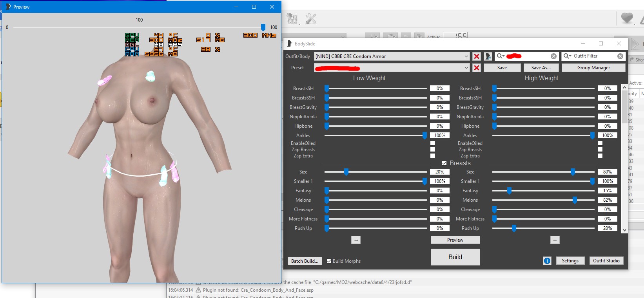Open the Preset dropdown
The image size is (644, 298).
(392, 68)
